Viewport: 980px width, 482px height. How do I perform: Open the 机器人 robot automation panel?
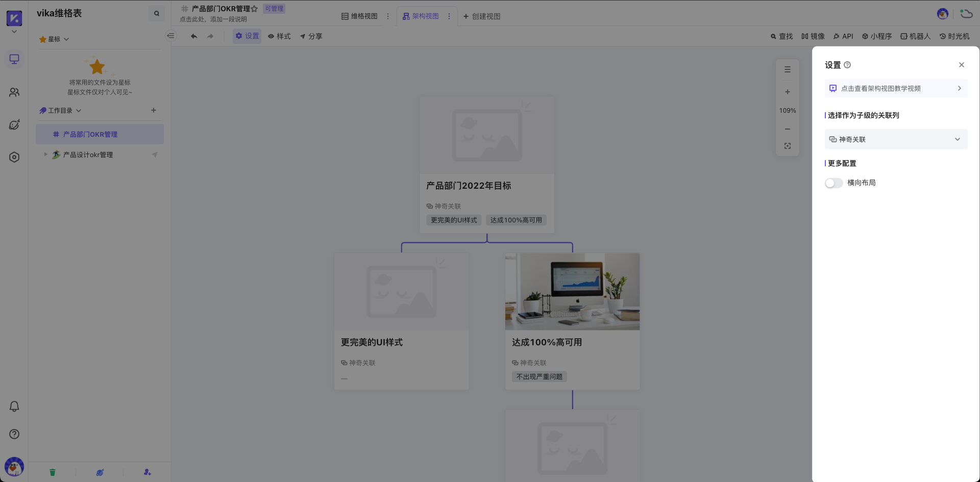pos(915,36)
